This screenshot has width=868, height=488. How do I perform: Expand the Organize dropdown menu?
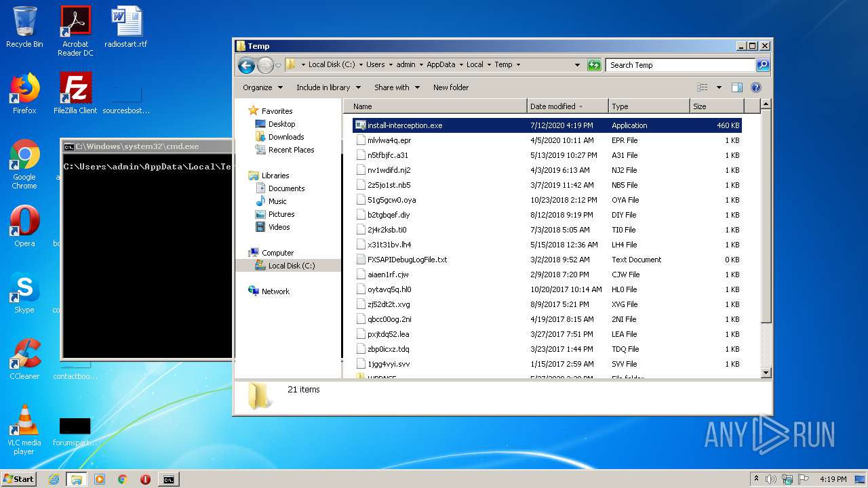coord(262,87)
